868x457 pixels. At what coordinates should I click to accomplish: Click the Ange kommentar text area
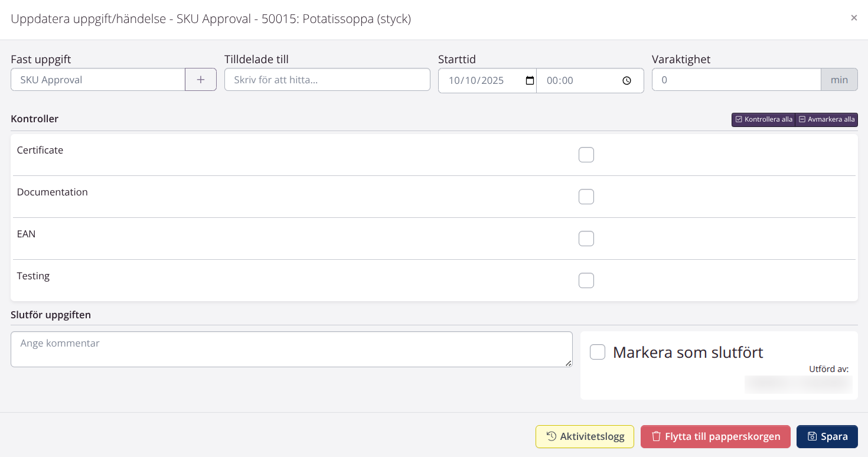click(291, 349)
